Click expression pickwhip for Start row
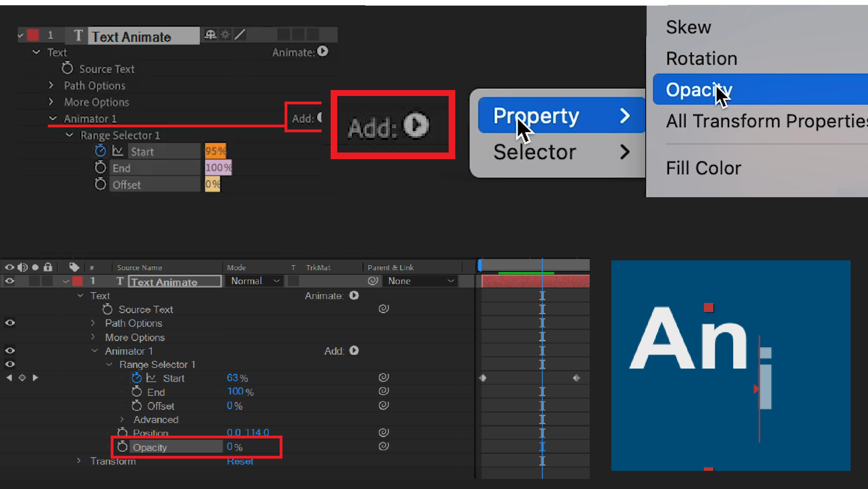 [384, 377]
